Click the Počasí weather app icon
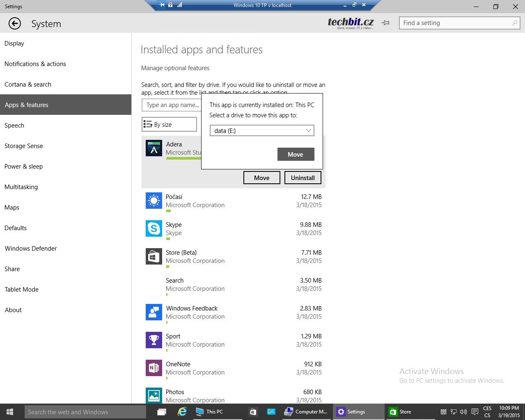The image size is (525, 420). click(154, 201)
